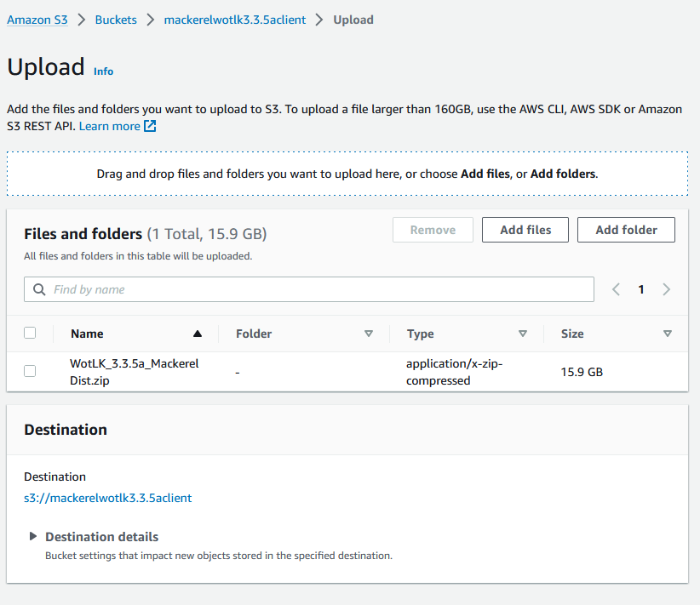Click the Type column sort arrow

[x=523, y=334]
